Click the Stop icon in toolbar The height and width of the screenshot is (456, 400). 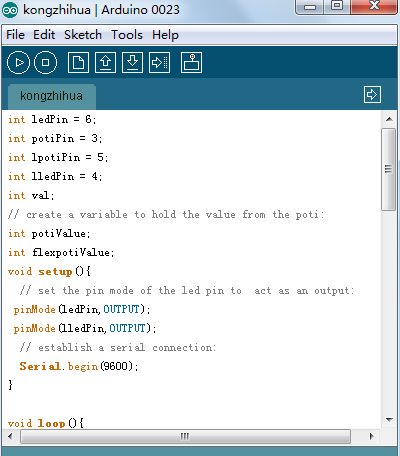point(46,62)
